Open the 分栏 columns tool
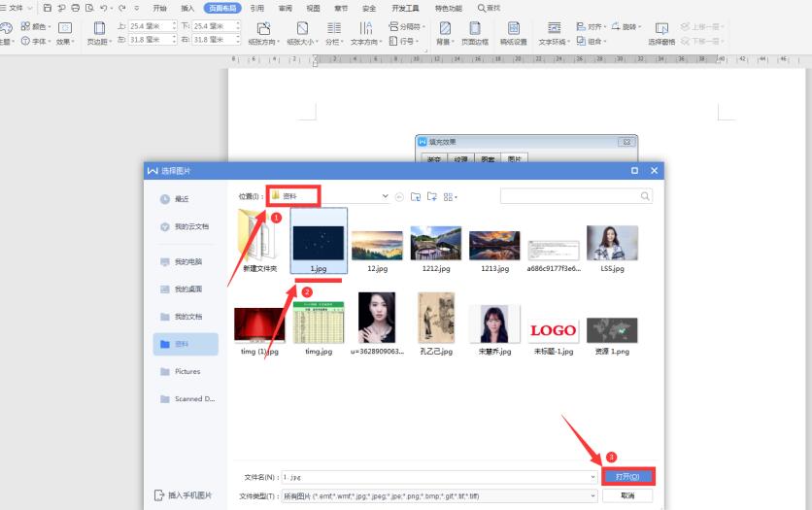This screenshot has height=510, width=812. point(334,33)
